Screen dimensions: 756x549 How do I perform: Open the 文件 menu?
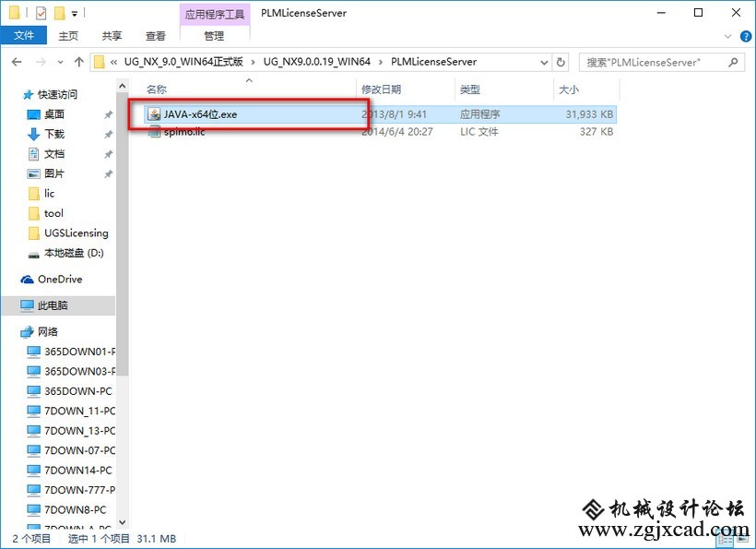pos(24,36)
